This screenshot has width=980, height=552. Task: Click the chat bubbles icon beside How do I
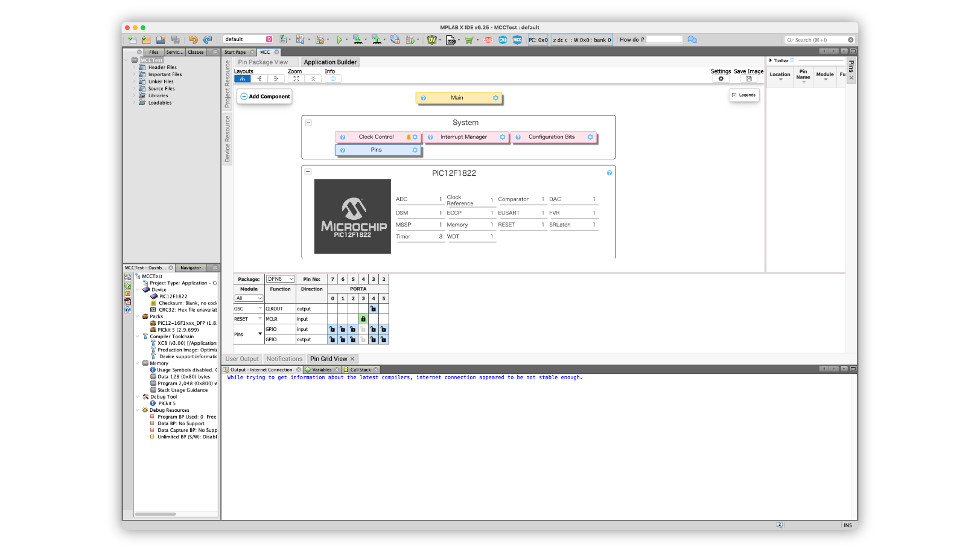coord(692,40)
